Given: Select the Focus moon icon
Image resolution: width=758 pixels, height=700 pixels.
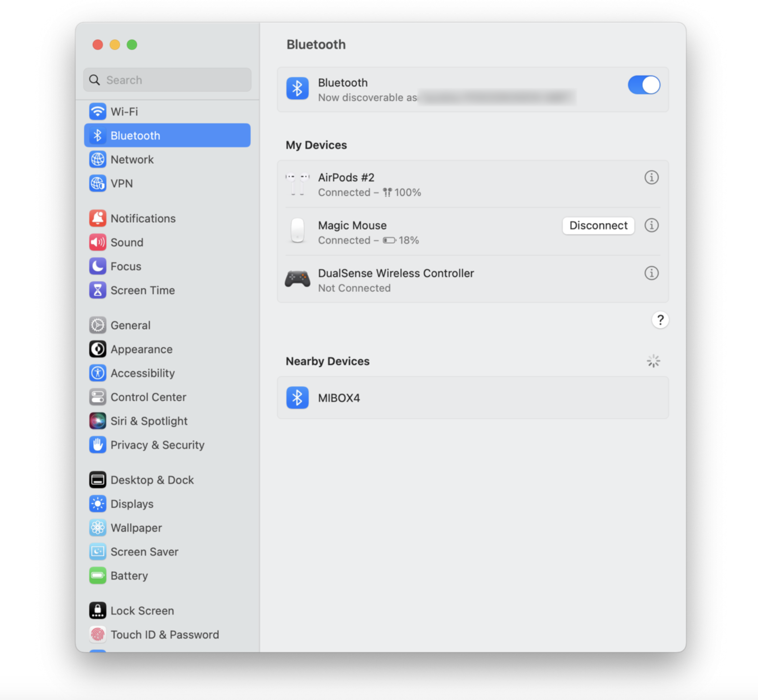Looking at the screenshot, I should 98,266.
